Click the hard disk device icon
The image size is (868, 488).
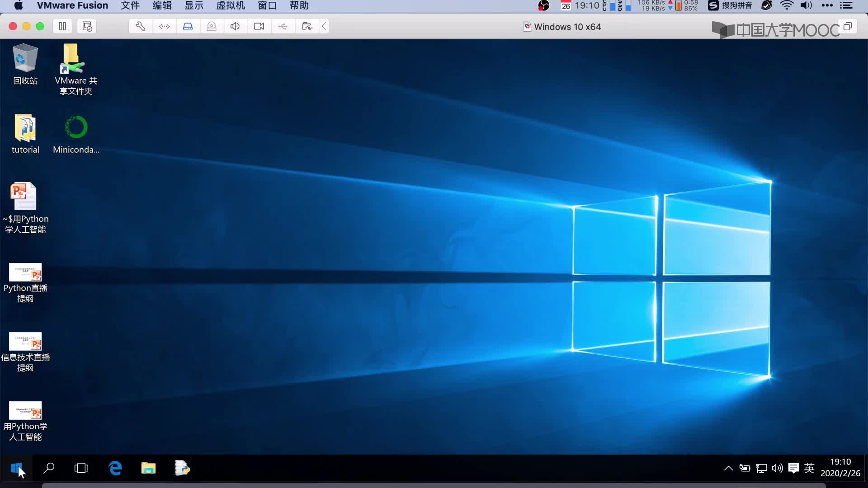coord(188,26)
